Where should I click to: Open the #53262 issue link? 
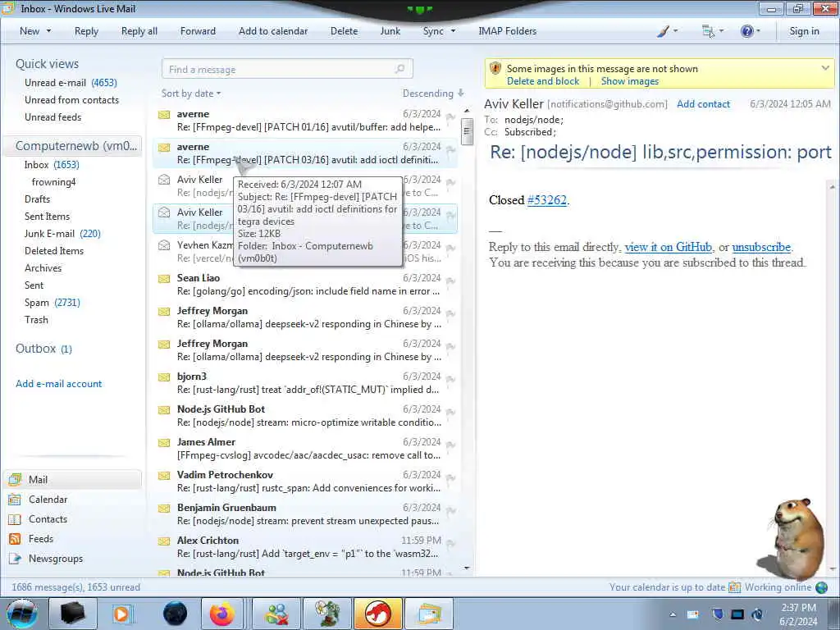click(546, 200)
